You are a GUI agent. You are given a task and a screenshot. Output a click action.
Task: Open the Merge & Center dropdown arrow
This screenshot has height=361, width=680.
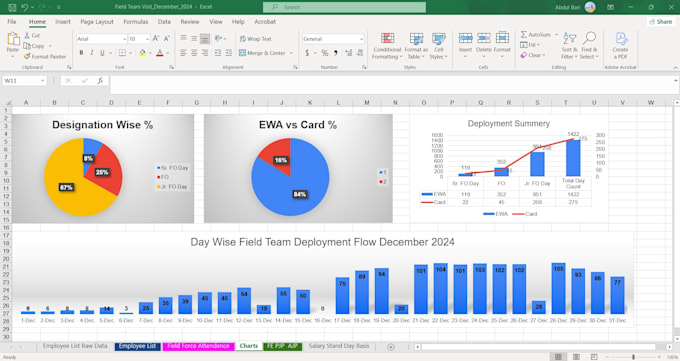click(x=291, y=53)
